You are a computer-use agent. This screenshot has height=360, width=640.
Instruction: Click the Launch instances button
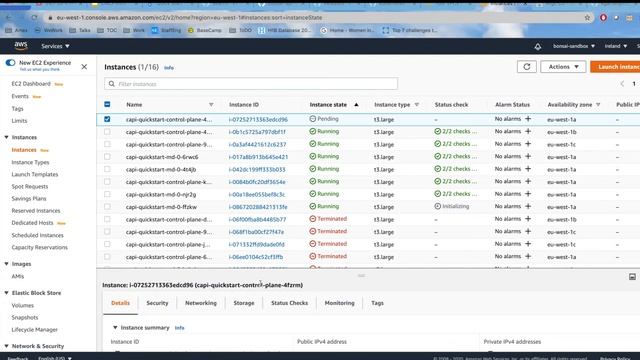click(615, 67)
